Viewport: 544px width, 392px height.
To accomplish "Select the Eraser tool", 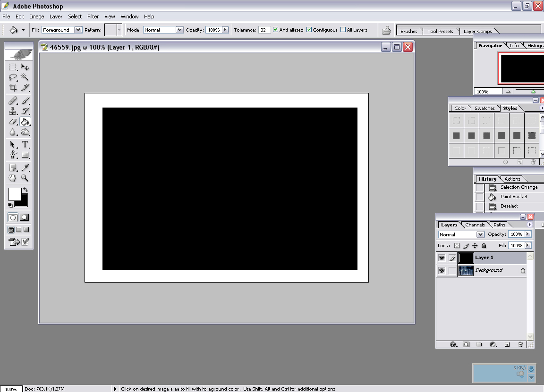I will coord(13,122).
